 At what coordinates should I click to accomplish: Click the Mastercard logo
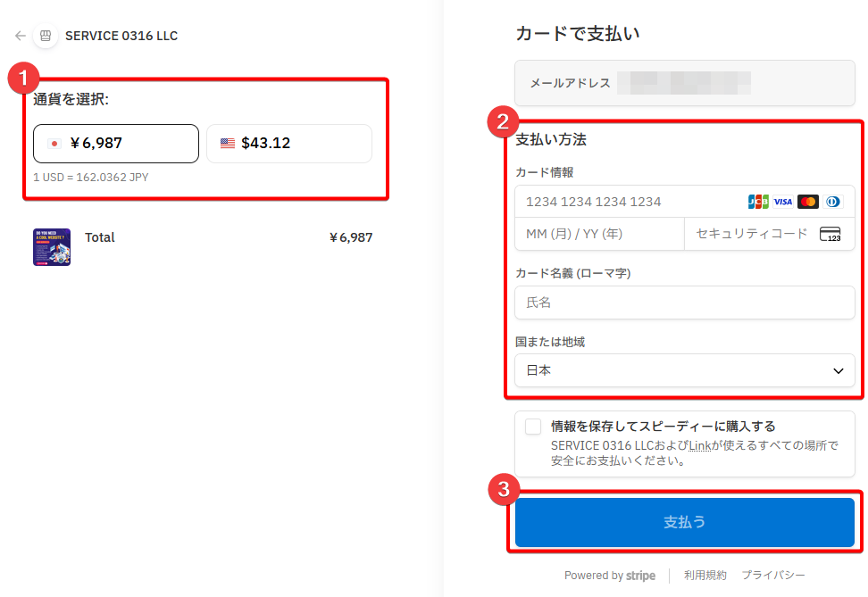pos(807,202)
